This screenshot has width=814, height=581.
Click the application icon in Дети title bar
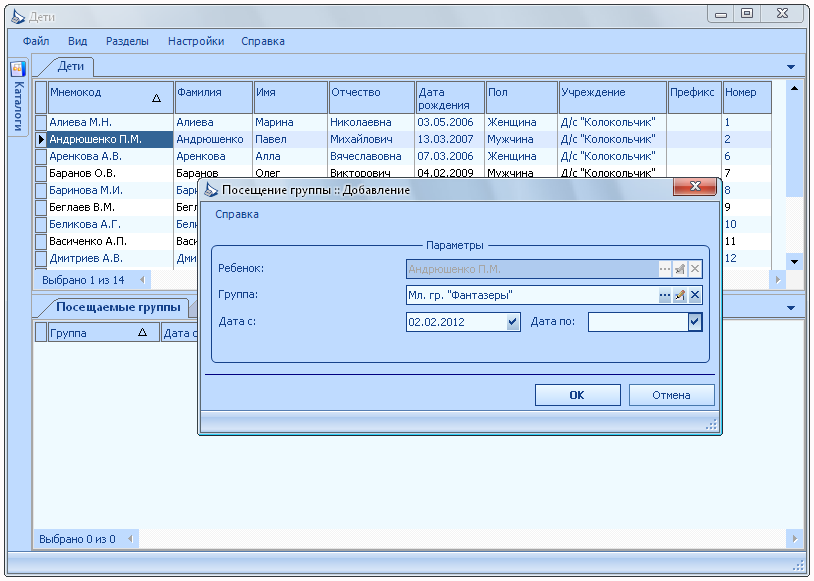click(18, 17)
